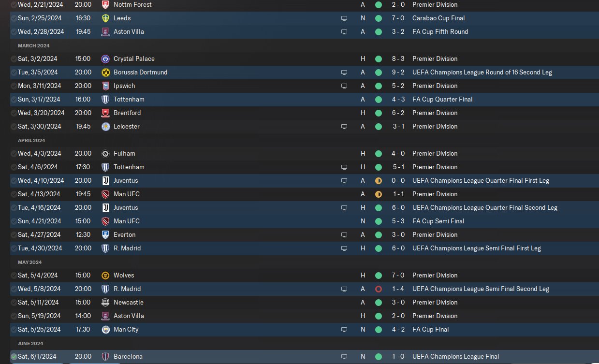Click TV broadcast icon on Carabao Cup Final row
This screenshot has height=364, width=599.
[344, 18]
